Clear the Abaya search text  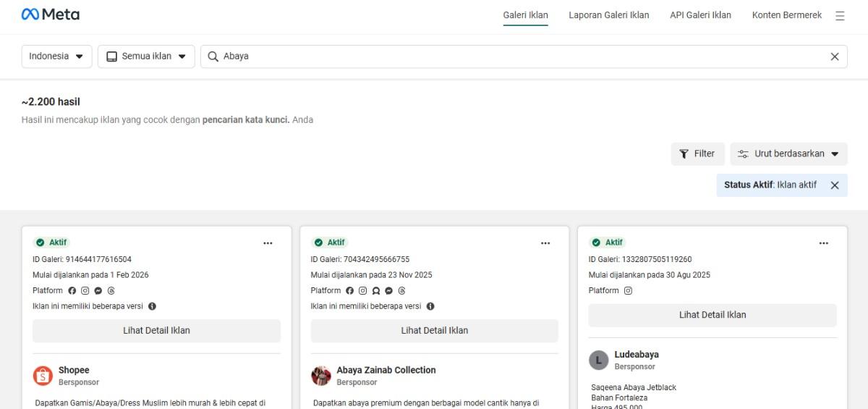coord(834,56)
